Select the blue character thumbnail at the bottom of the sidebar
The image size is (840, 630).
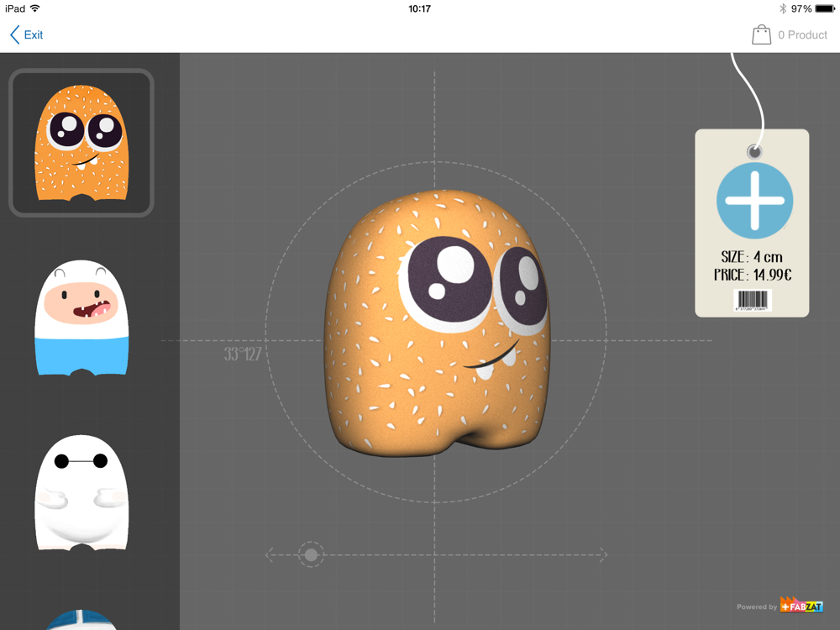coord(81,620)
